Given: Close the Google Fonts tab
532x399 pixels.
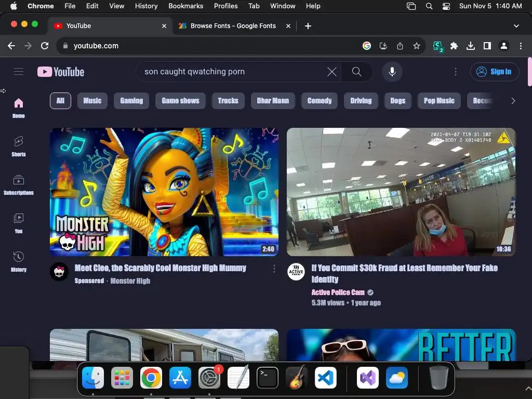Looking at the screenshot, I should click(x=288, y=26).
